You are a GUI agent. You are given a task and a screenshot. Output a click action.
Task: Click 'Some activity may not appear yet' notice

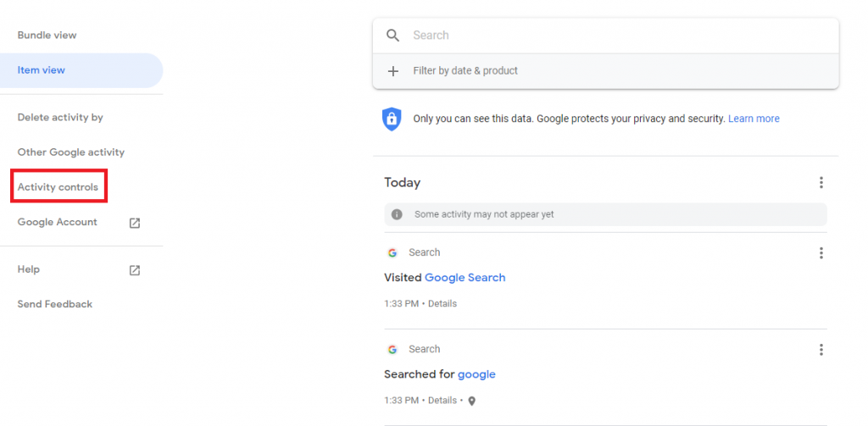coord(605,214)
